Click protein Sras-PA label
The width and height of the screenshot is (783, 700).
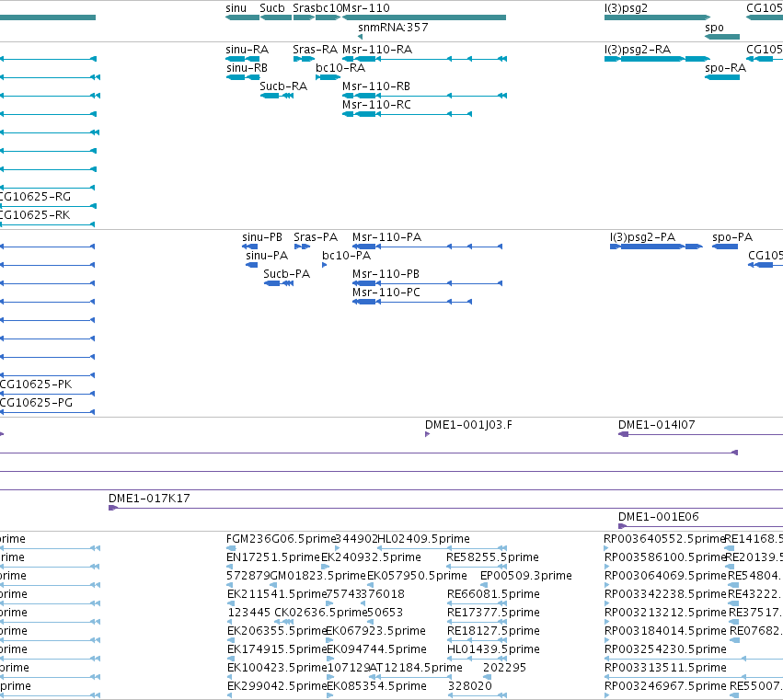pyautogui.click(x=316, y=237)
